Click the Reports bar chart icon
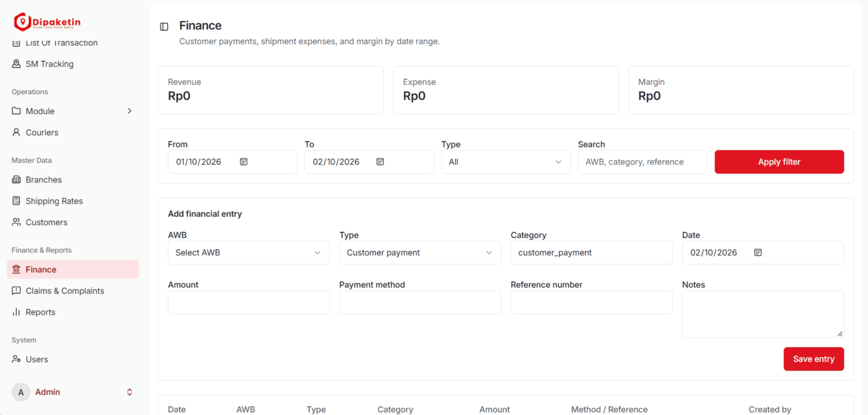The width and height of the screenshot is (868, 415). [x=16, y=312]
